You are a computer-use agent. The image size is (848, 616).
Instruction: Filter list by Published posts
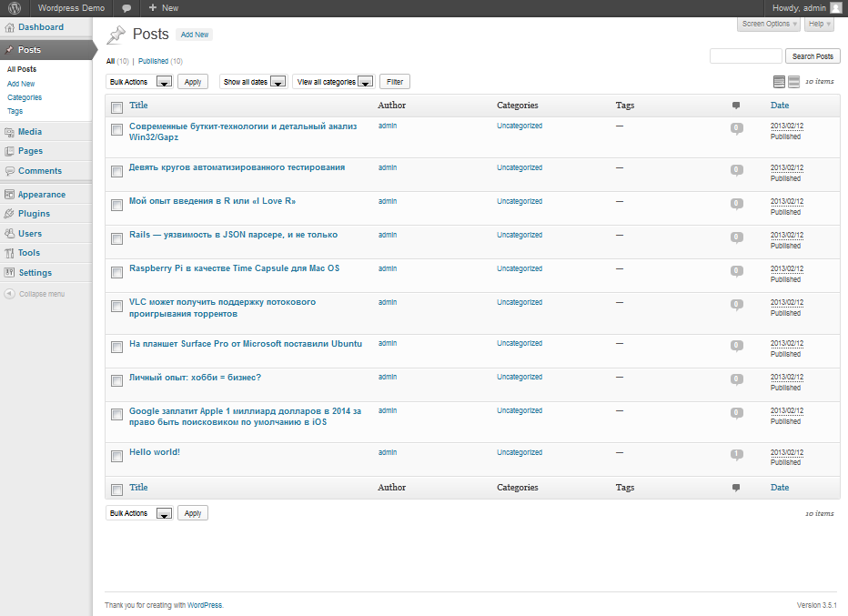click(x=153, y=61)
